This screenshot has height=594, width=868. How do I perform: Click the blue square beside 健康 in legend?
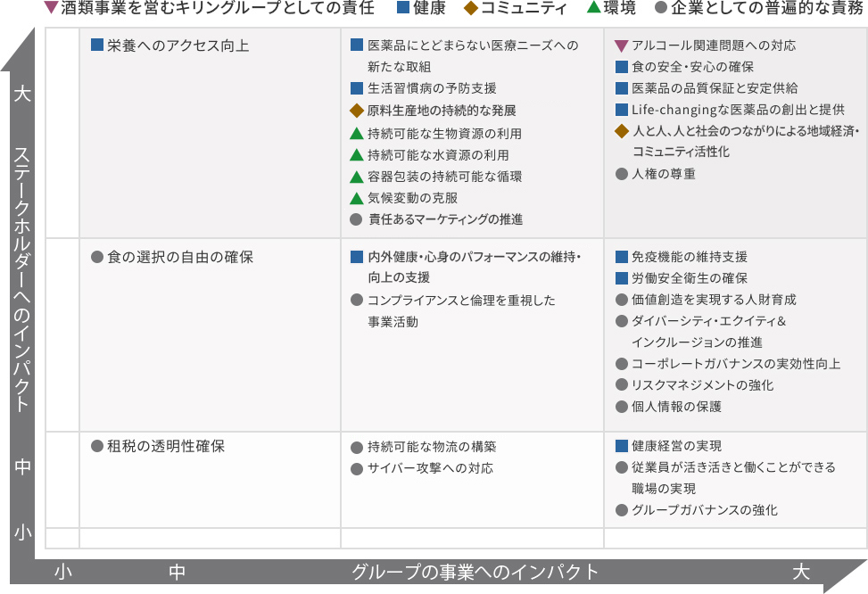[x=402, y=9]
